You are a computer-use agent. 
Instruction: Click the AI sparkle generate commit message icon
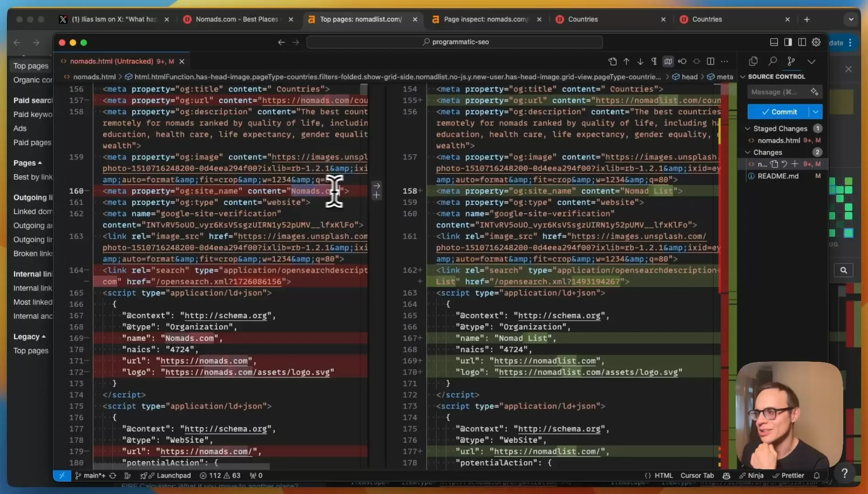click(814, 91)
